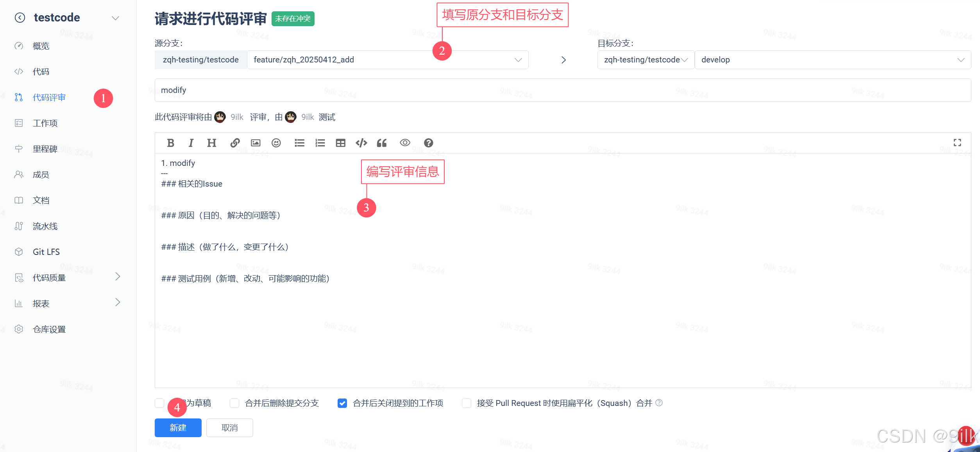Click the Bold formatting icon
This screenshot has width=980, height=452.
pyautogui.click(x=170, y=143)
